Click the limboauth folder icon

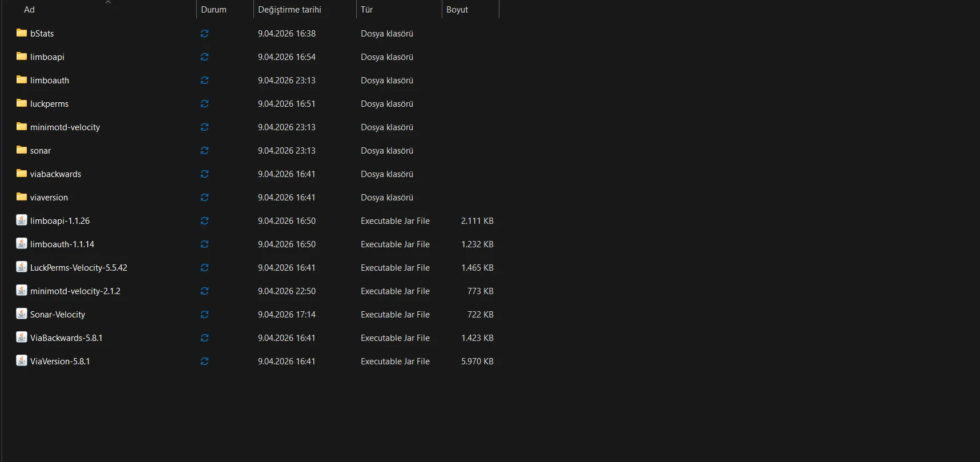pyautogui.click(x=22, y=80)
